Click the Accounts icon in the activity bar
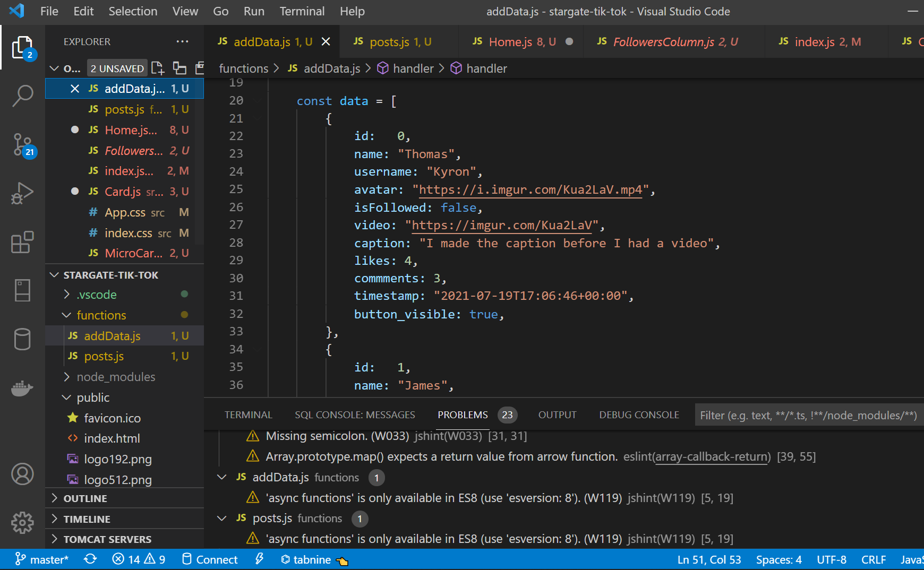 point(22,474)
